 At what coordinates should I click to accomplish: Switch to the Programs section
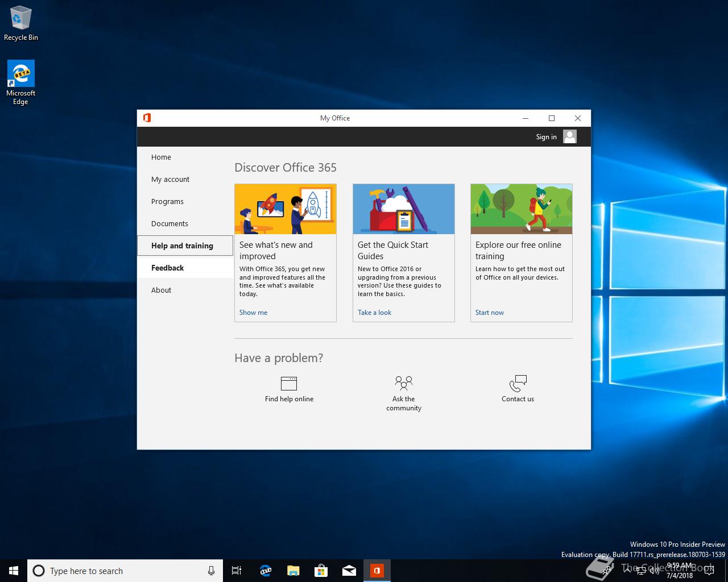pos(185,202)
